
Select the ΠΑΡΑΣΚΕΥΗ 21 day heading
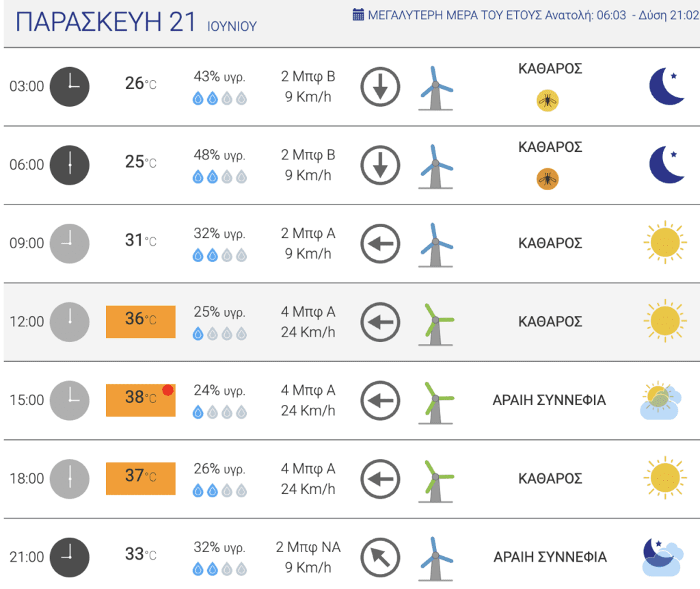coord(105,22)
